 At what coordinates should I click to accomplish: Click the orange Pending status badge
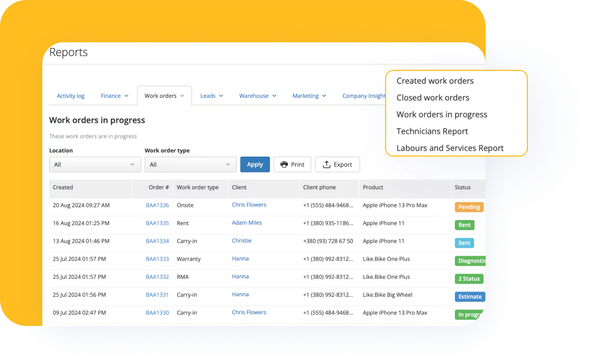pos(469,207)
